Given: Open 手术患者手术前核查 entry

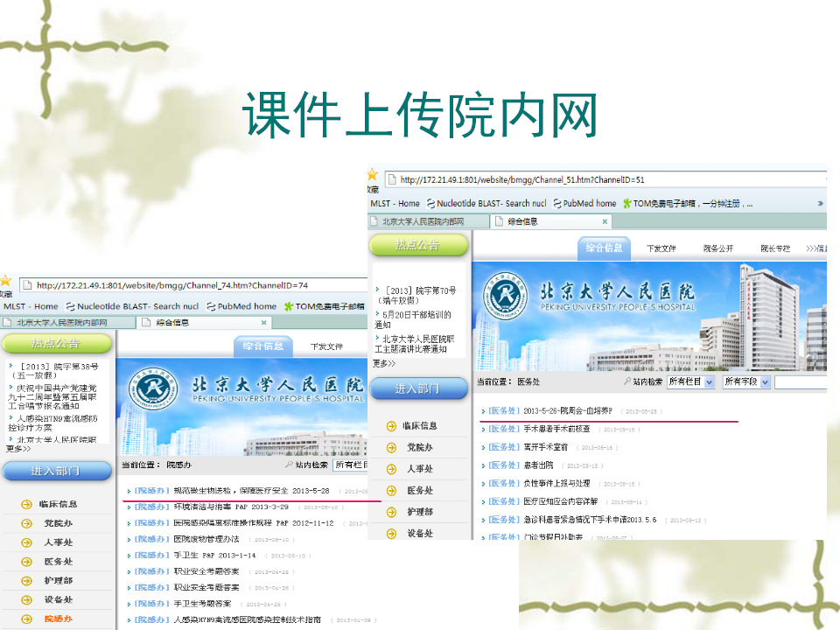Looking at the screenshot, I should [556, 429].
